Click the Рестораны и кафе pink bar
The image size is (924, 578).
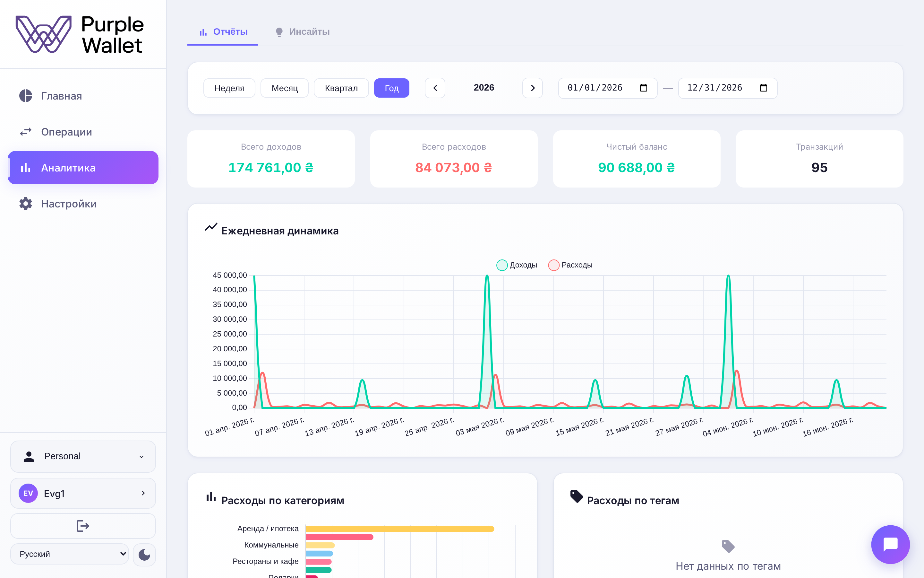319,562
